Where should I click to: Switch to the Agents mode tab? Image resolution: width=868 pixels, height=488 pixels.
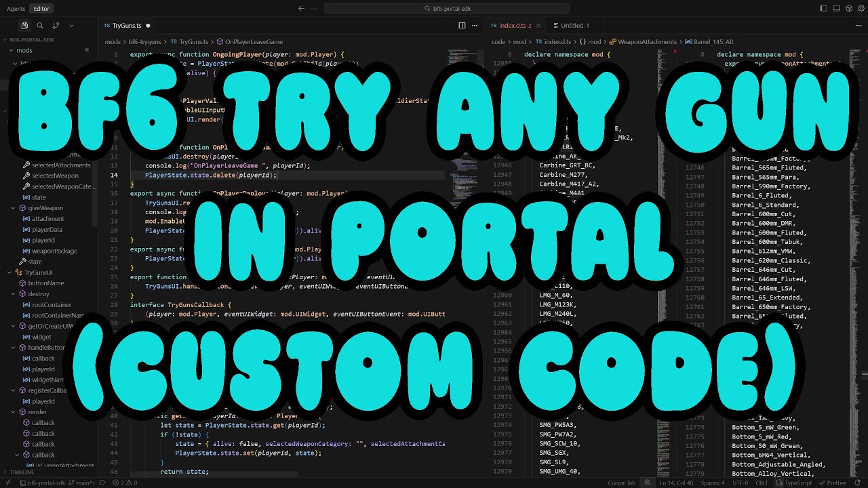pos(16,9)
